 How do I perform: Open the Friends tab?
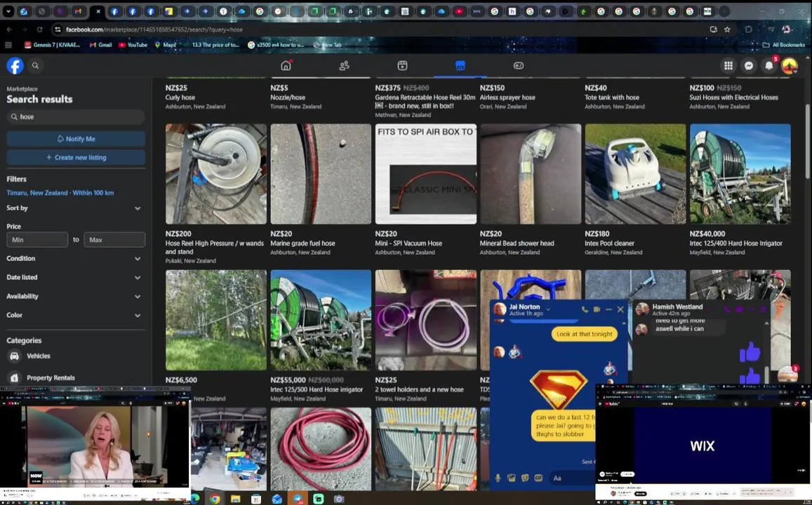click(x=344, y=66)
